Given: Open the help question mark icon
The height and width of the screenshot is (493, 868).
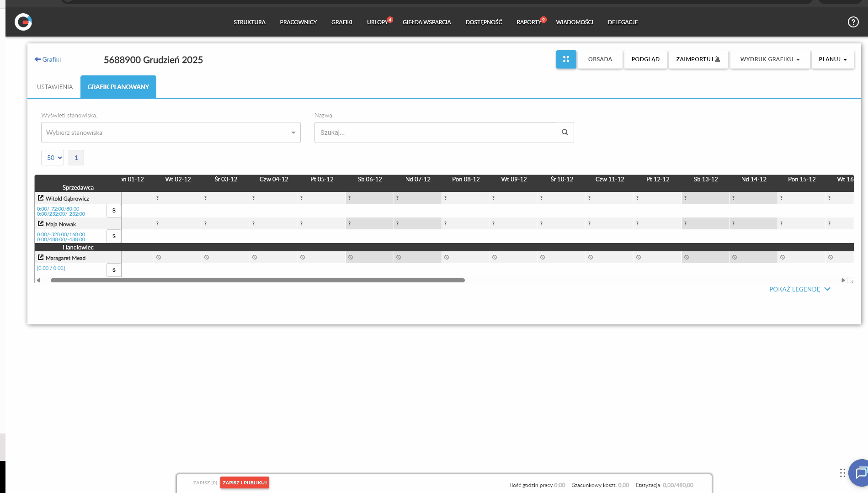Looking at the screenshot, I should click(853, 22).
